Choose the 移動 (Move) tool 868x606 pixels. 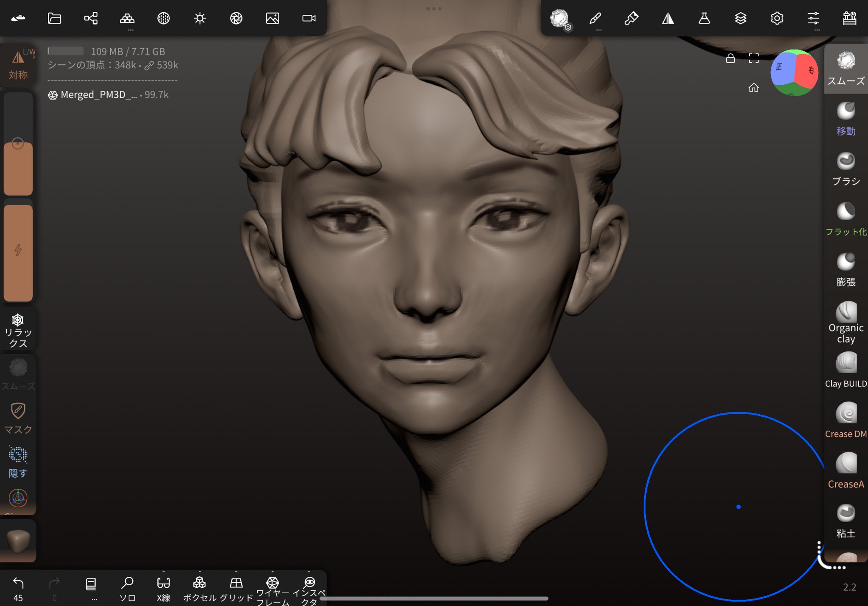coord(846,119)
